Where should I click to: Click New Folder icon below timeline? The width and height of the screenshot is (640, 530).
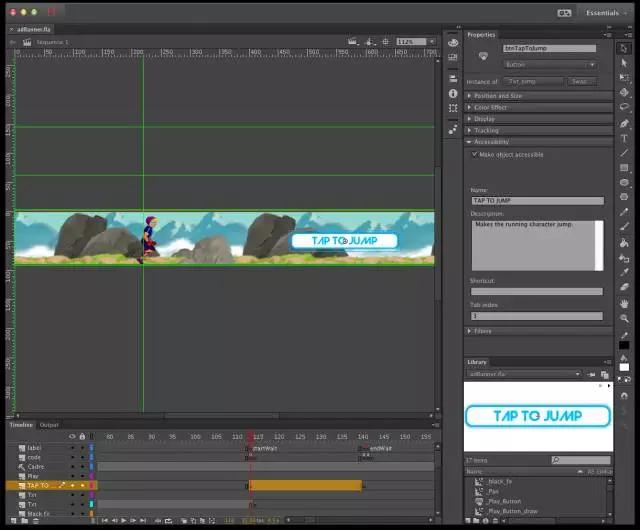24,521
